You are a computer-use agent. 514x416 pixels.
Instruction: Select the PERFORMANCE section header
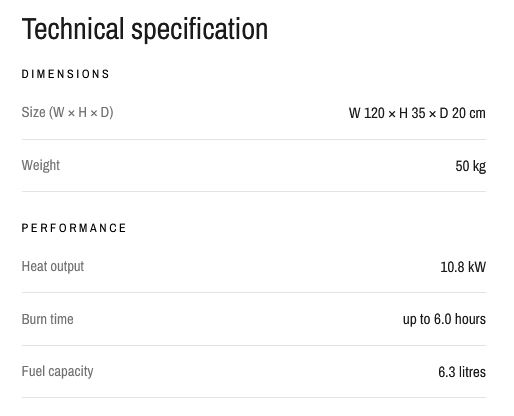click(74, 228)
